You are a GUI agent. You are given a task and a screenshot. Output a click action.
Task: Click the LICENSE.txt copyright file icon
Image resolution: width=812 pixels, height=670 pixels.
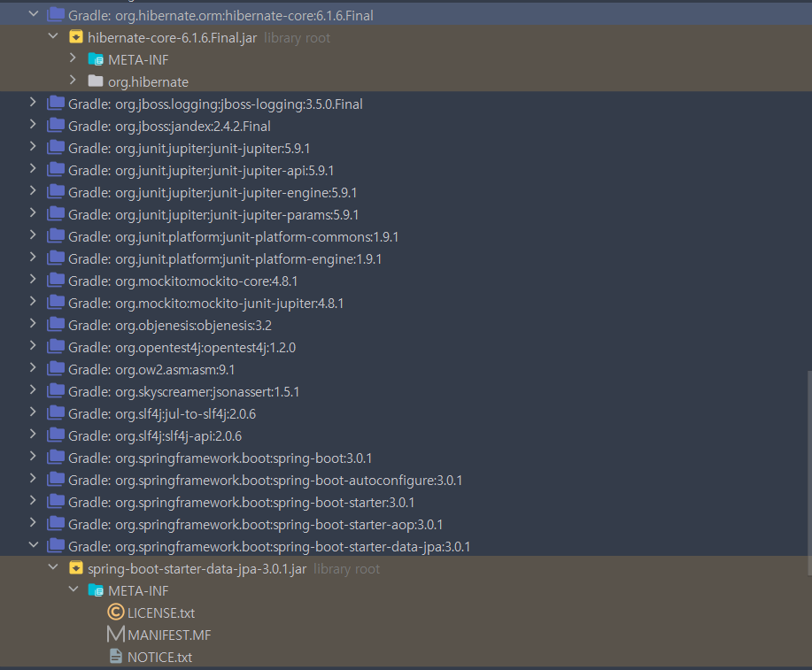tap(115, 612)
